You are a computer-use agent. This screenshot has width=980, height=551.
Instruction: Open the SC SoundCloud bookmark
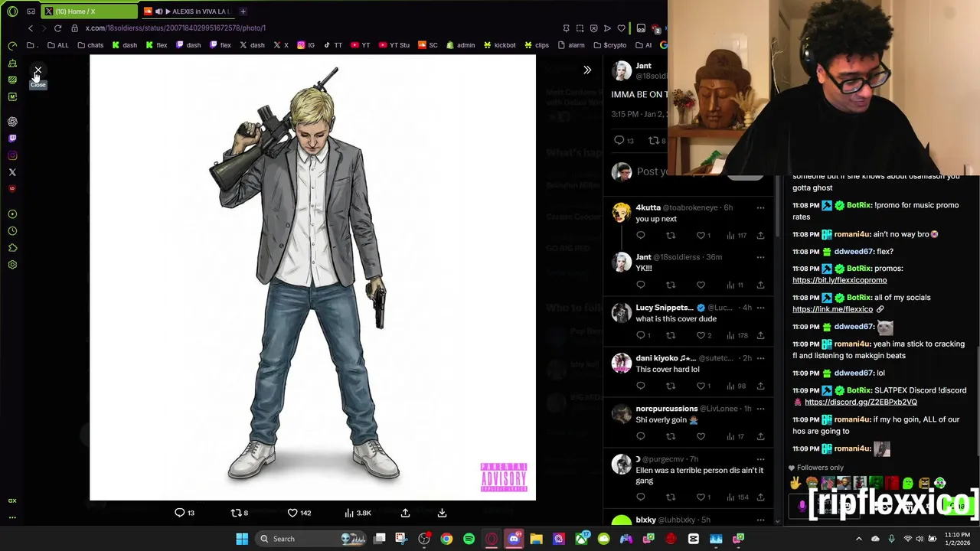(x=428, y=45)
